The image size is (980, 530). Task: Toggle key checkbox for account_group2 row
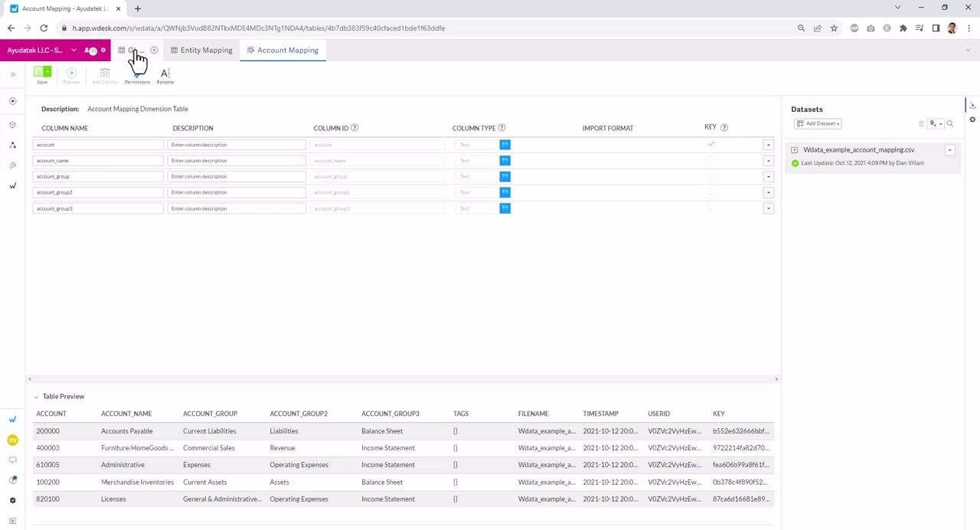pyautogui.click(x=711, y=192)
